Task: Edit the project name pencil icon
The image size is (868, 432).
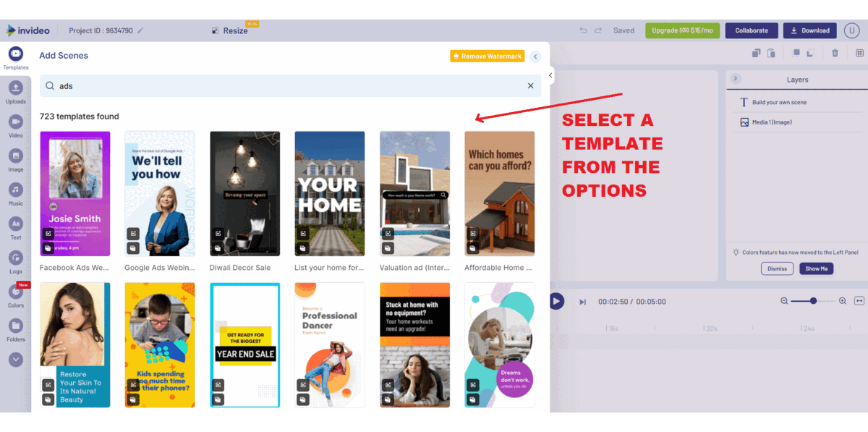Action: tap(140, 30)
